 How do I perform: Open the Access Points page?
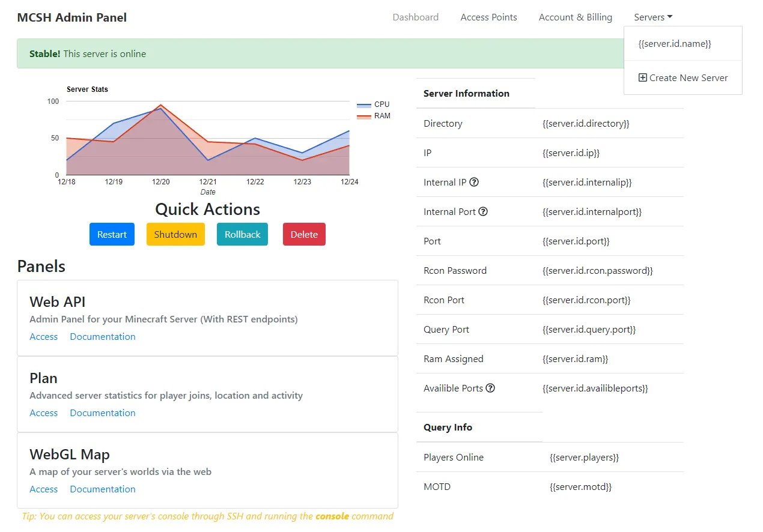point(488,17)
